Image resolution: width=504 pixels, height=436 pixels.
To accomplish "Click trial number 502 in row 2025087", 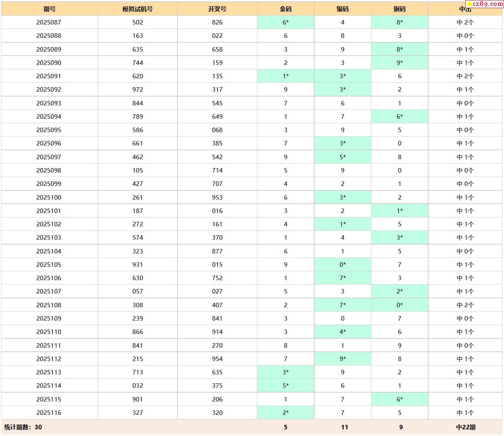I will pos(138,22).
